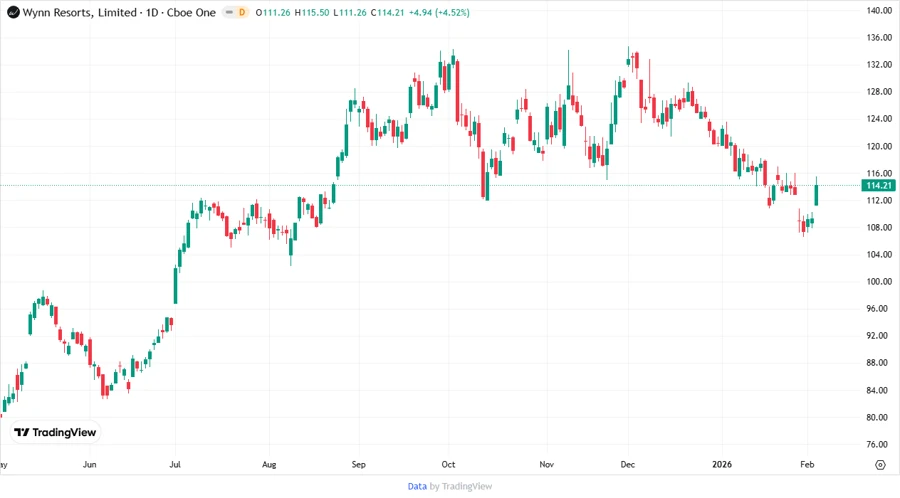Viewport: 900px width, 498px height.
Task: Click the 108.00 price axis label
Action: click(879, 228)
